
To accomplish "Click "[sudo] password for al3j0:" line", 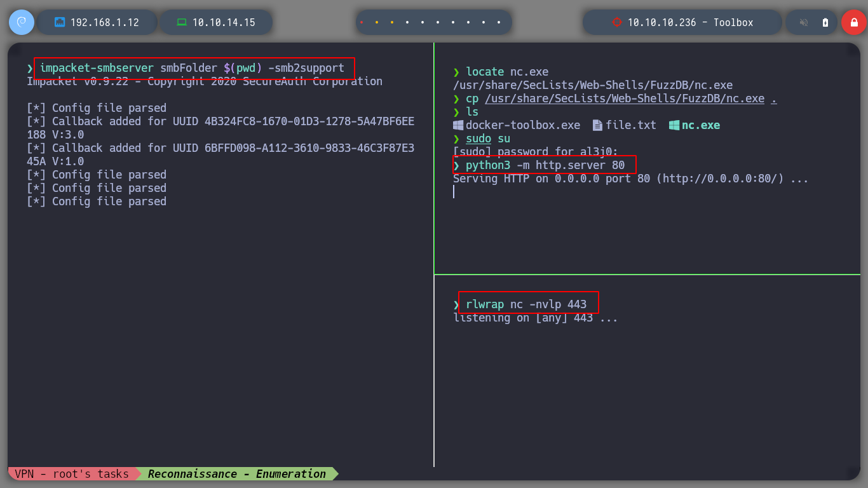I will point(536,152).
